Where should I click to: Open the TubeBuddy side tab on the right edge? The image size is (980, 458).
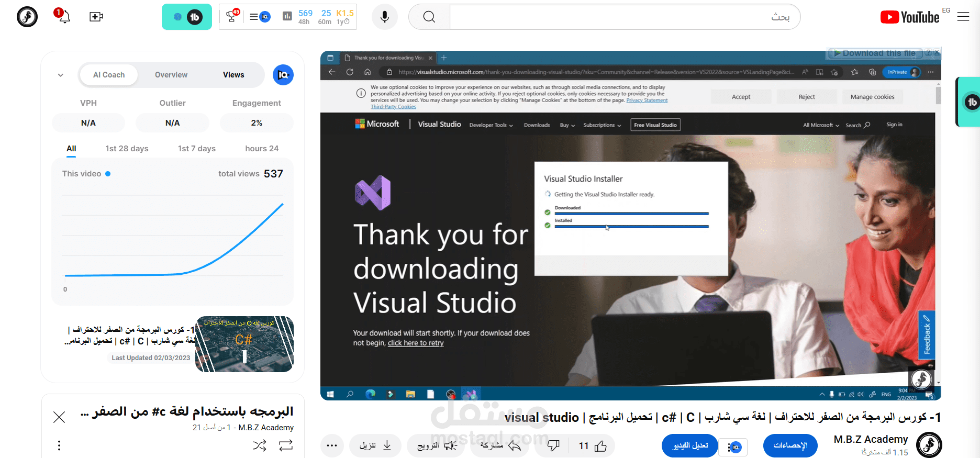tap(968, 102)
